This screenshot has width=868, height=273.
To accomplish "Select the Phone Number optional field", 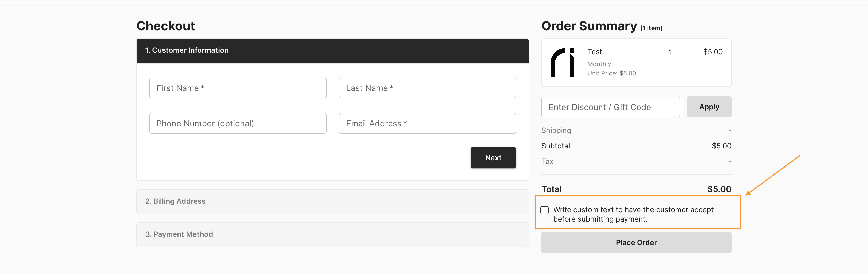I will (x=238, y=123).
